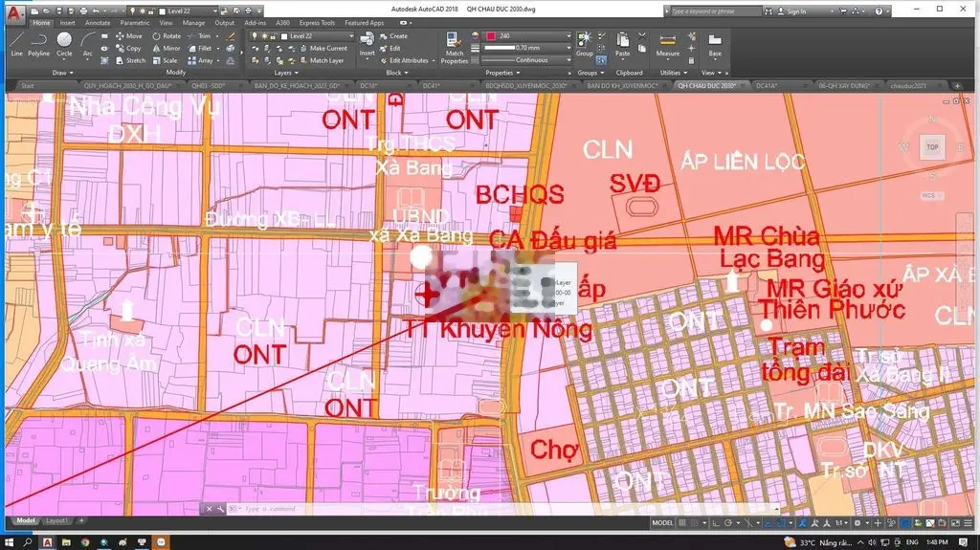Image resolution: width=980 pixels, height=550 pixels.
Task: Expand the Block panel
Action: 397,73
